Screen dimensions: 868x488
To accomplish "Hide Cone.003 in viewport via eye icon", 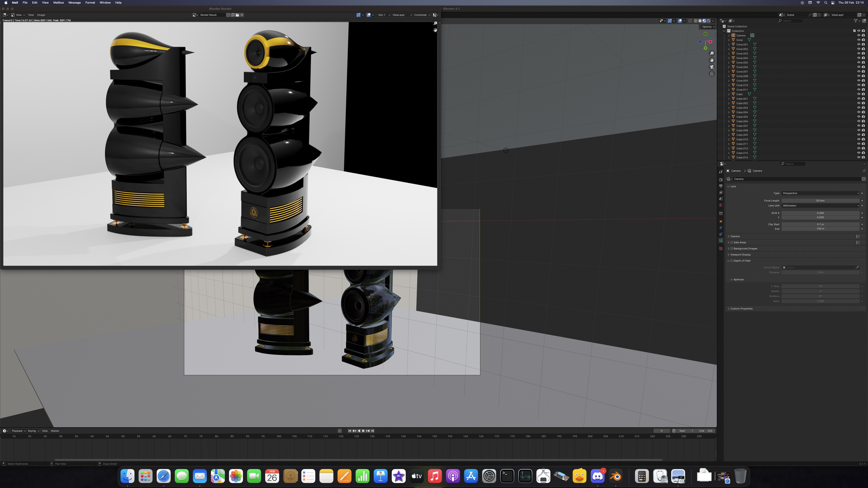I will point(859,54).
